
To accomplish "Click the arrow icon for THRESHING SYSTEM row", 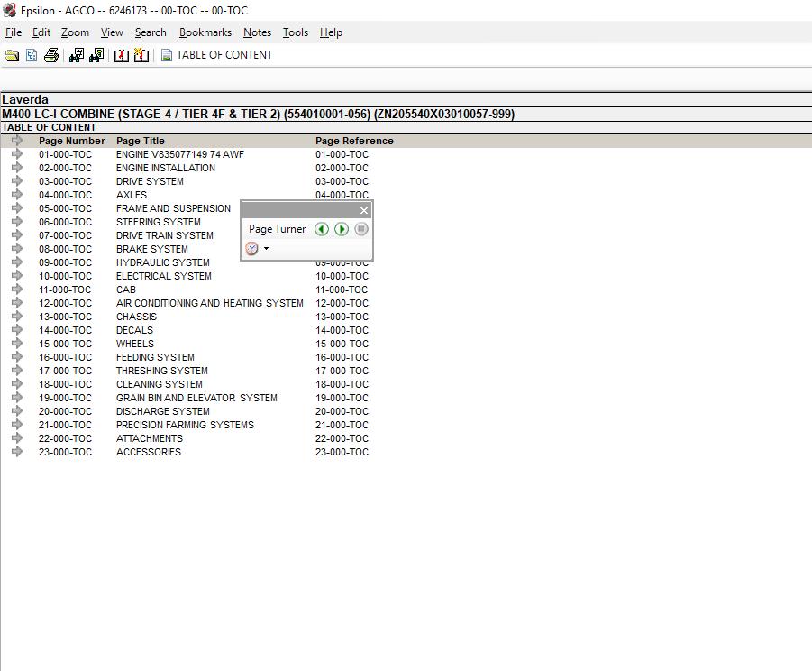I will coord(16,370).
